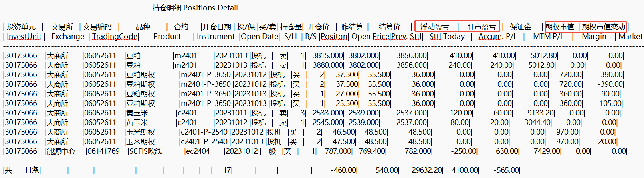Viewport: 644px width, 178px height.
Task: Click the total margin 29632.20
Action: (x=427, y=170)
